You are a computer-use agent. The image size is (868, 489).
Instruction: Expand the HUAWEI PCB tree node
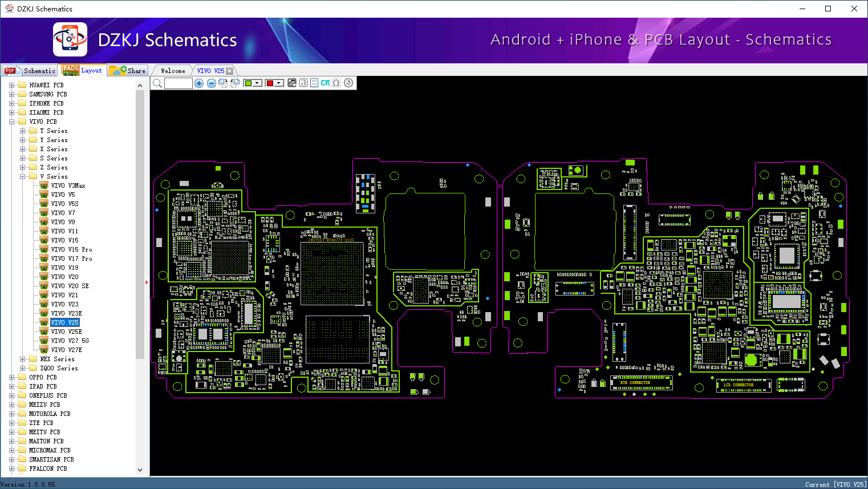pyautogui.click(x=11, y=85)
